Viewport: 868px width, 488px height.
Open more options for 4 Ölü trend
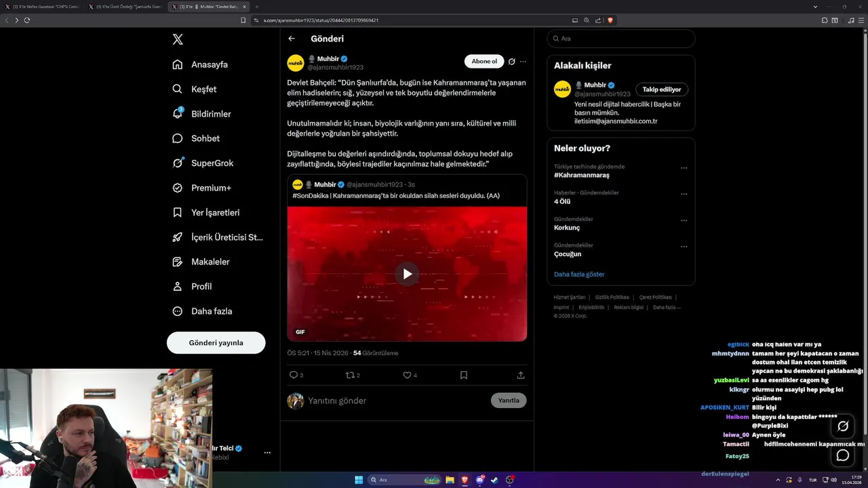pyautogui.click(x=684, y=195)
